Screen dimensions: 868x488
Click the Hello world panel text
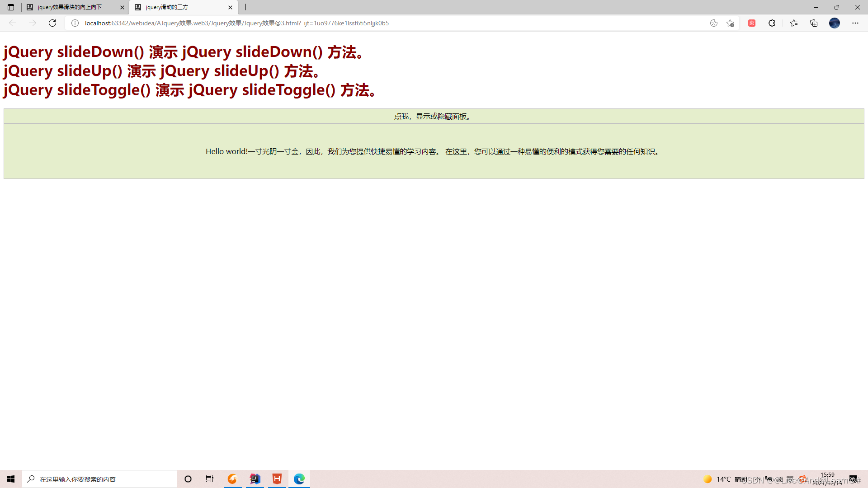434,151
